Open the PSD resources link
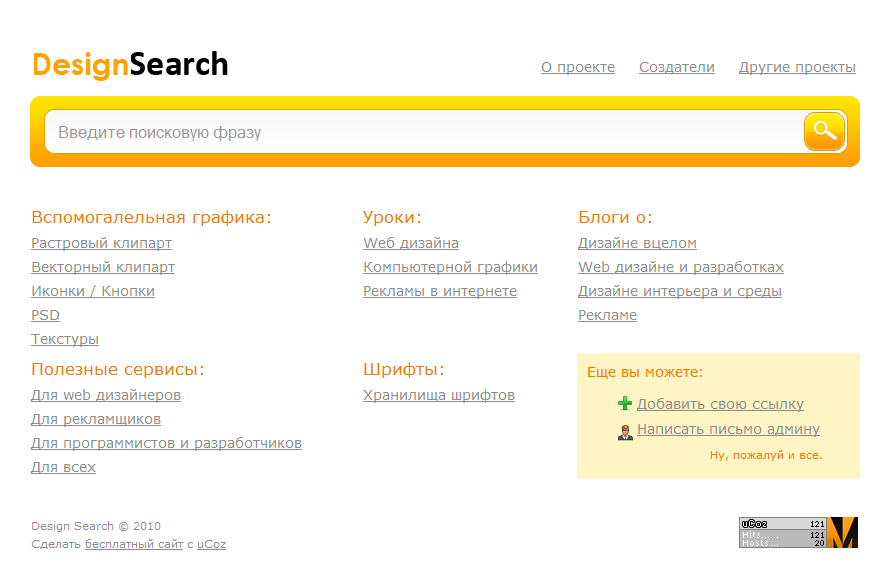 [44, 315]
